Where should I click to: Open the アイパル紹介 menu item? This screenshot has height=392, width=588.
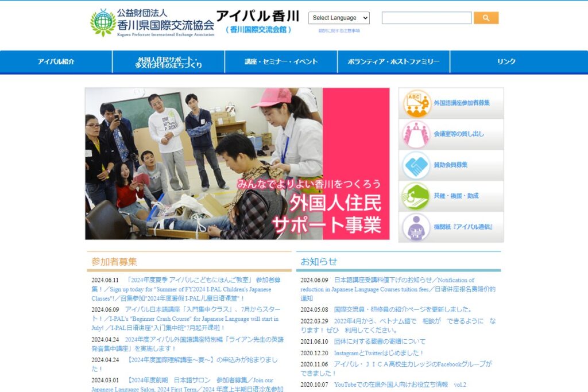(x=56, y=62)
